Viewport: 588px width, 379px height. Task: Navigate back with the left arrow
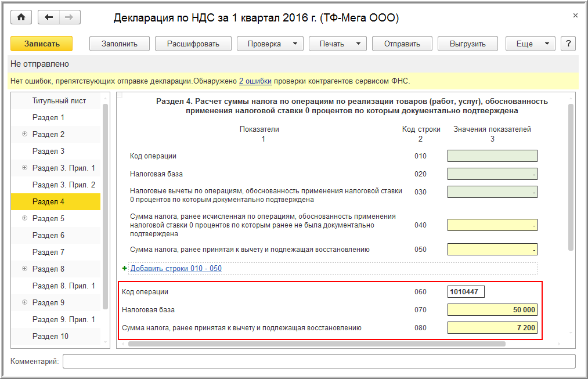coord(49,17)
